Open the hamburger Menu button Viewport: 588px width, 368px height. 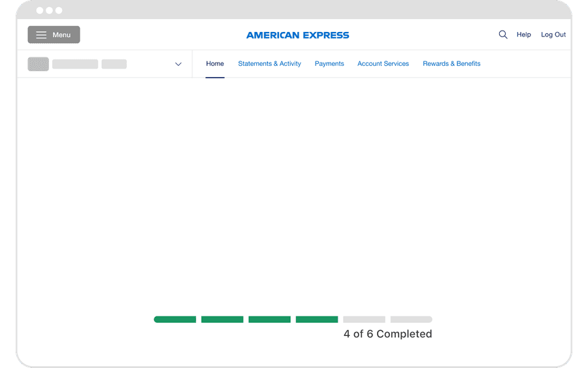click(54, 35)
